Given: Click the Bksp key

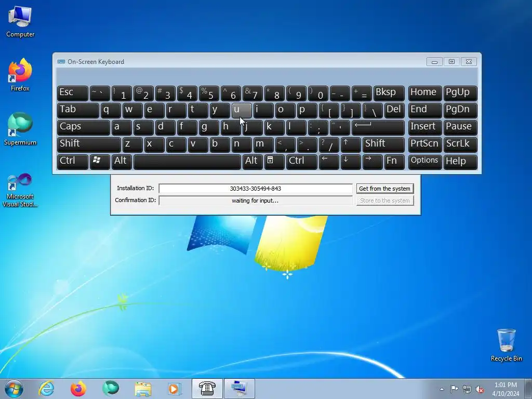Looking at the screenshot, I should [389, 94].
